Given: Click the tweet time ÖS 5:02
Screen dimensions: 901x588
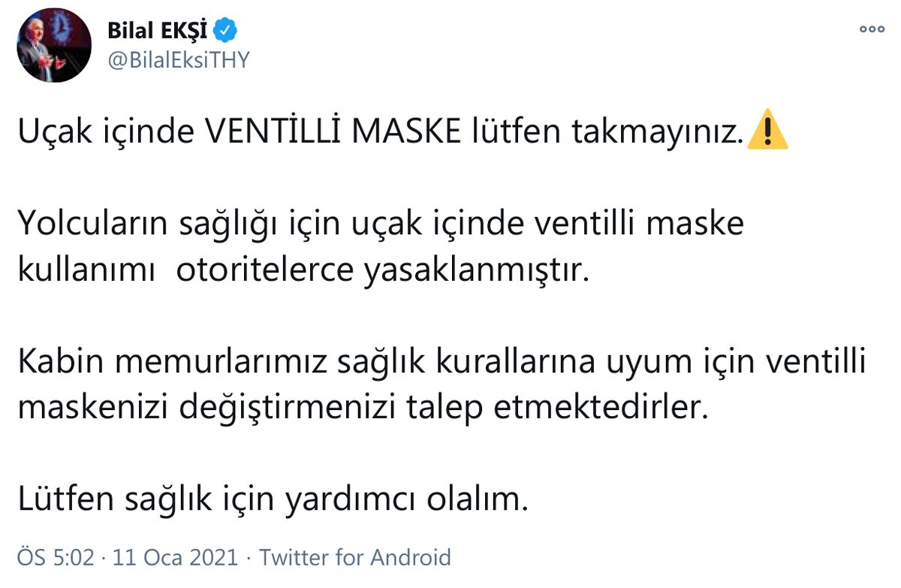Looking at the screenshot, I should pos(56,558).
